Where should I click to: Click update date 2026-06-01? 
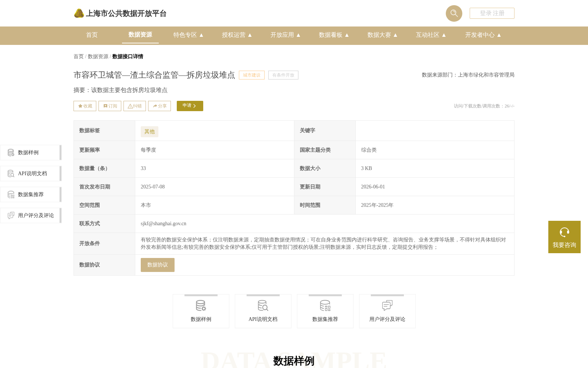tap(373, 187)
